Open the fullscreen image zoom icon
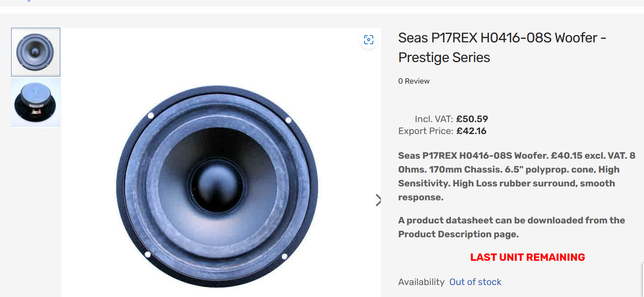 tap(368, 40)
